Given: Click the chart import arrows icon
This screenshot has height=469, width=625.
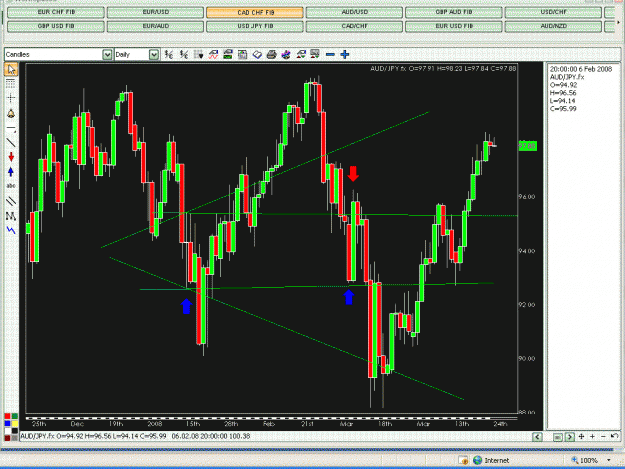Looking at the screenshot, I should click(x=301, y=55).
